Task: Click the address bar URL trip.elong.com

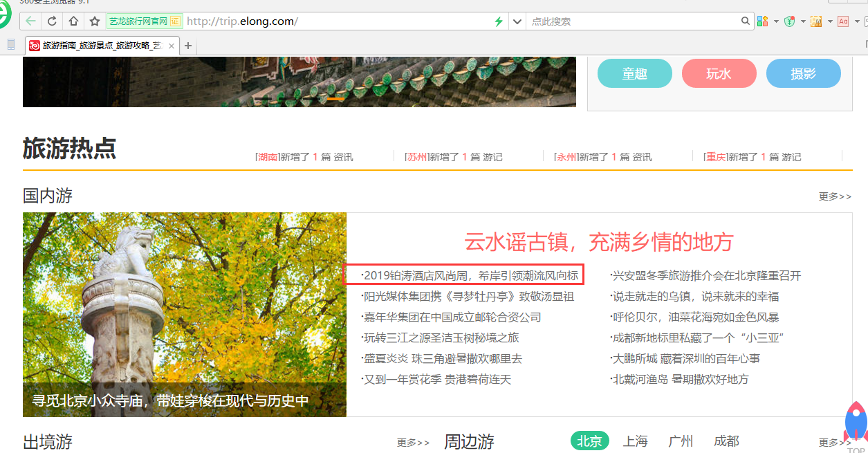Action: tap(242, 21)
